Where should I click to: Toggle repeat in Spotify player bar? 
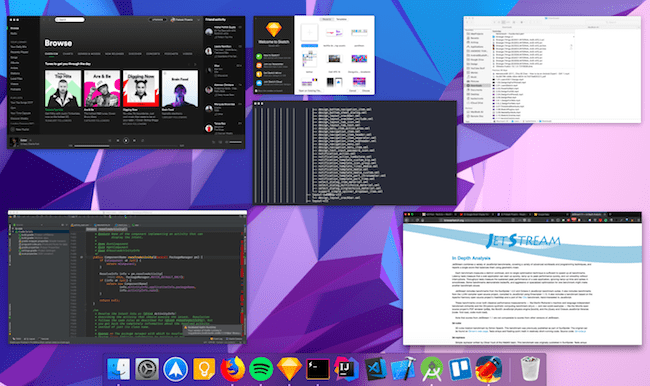coord(142,141)
